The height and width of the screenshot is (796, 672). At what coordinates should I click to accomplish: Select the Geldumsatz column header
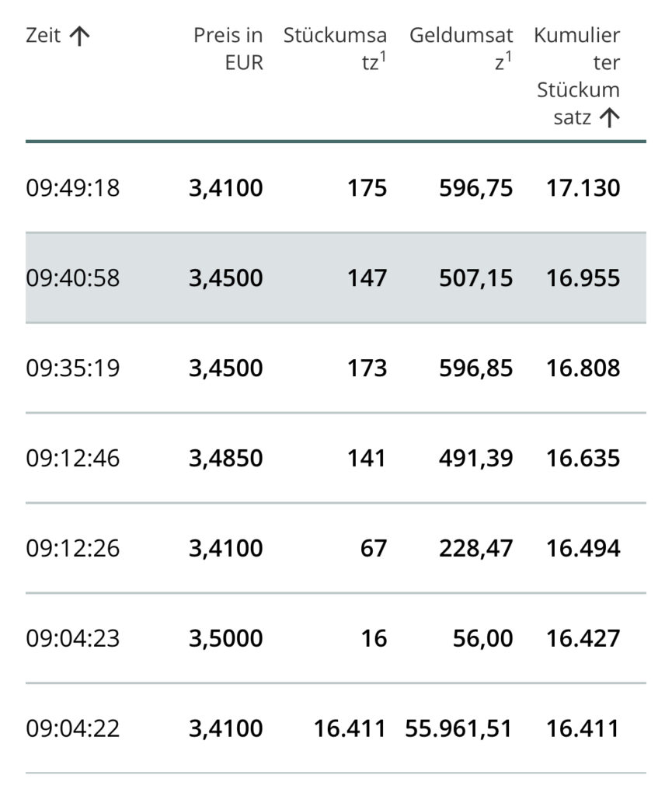click(x=461, y=49)
